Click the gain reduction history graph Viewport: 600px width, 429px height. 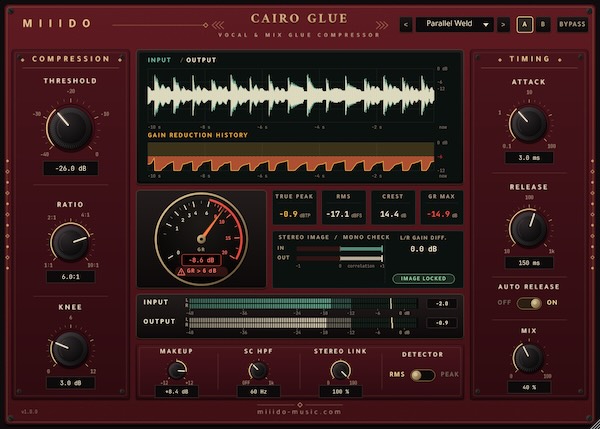(x=291, y=157)
